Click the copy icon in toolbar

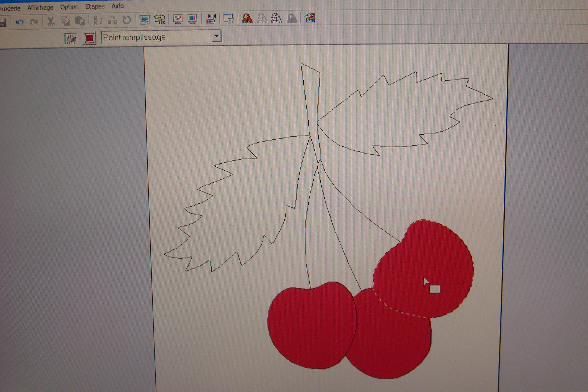[65, 21]
